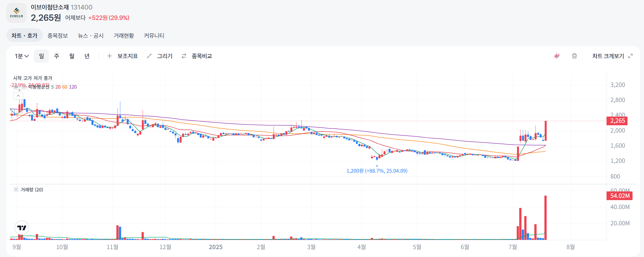Click the 40.00M volume axis label
Viewport: 644px width, 257px height.
(620, 207)
